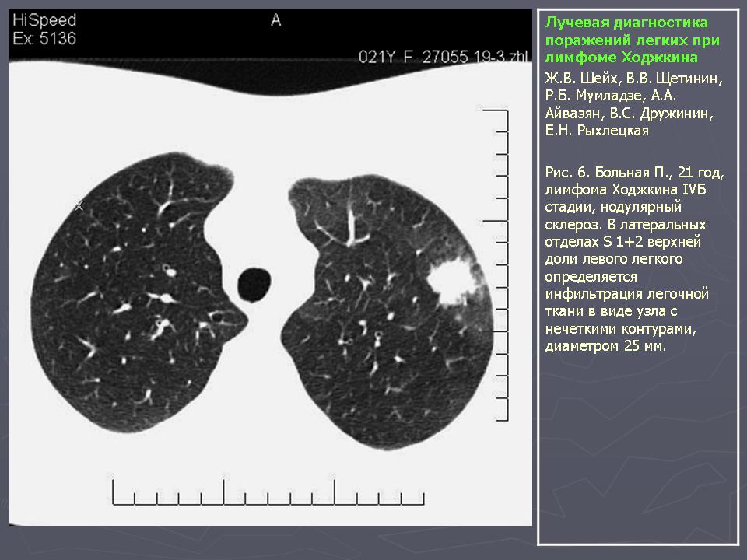Click the small X marker on right lung edge
Image resolution: width=747 pixels, height=560 pixels.
[x=79, y=206]
